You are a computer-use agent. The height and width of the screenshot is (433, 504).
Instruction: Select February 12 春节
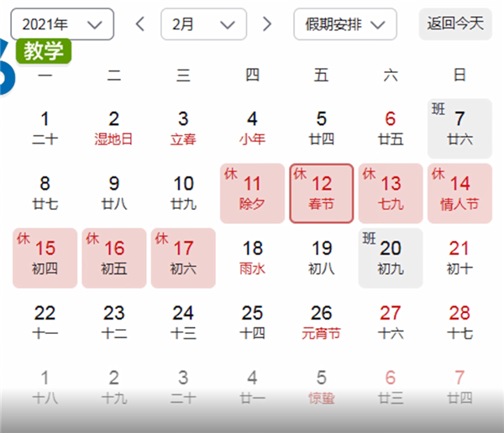(321, 193)
